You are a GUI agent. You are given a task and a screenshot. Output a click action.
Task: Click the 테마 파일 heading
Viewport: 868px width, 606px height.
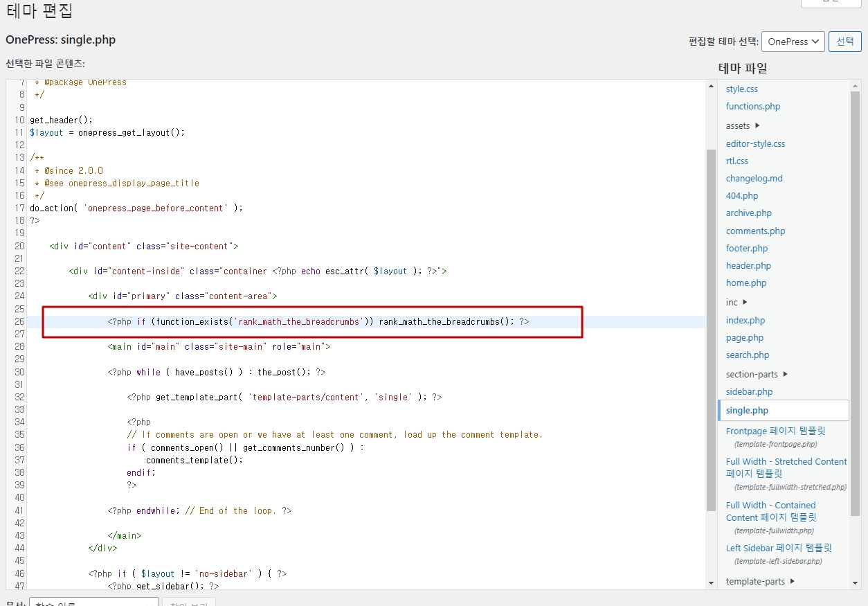click(743, 68)
